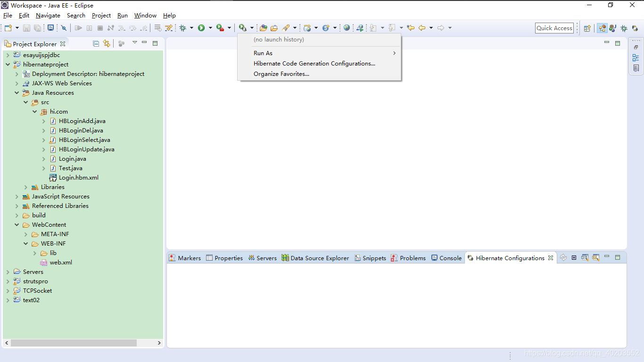The width and height of the screenshot is (644, 362).
Task: Switch to the Data Source Explorer tab
Action: coord(315,258)
